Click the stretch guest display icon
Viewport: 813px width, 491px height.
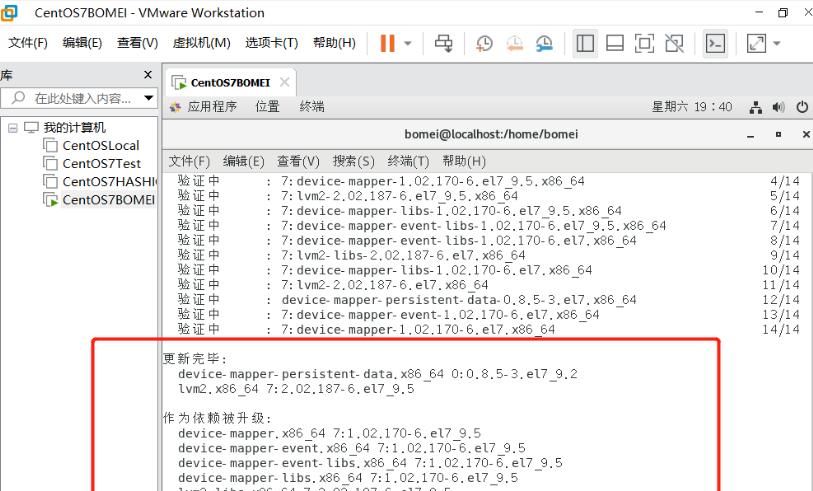tap(756, 44)
